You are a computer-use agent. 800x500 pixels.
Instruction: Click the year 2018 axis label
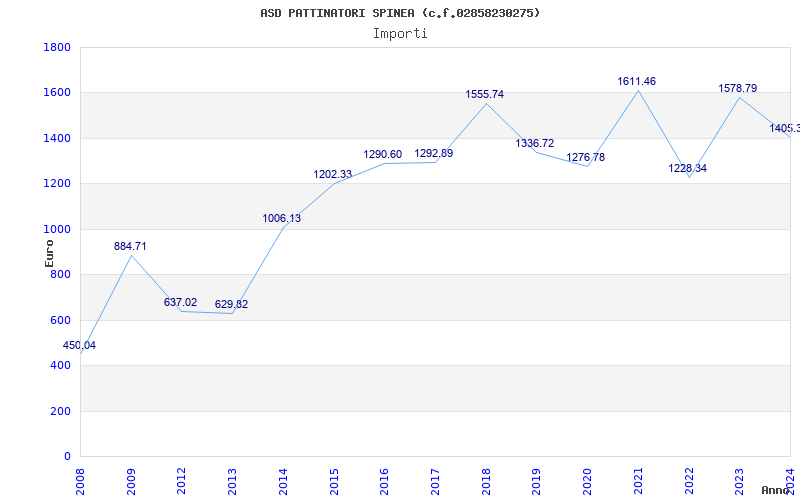tap(486, 481)
